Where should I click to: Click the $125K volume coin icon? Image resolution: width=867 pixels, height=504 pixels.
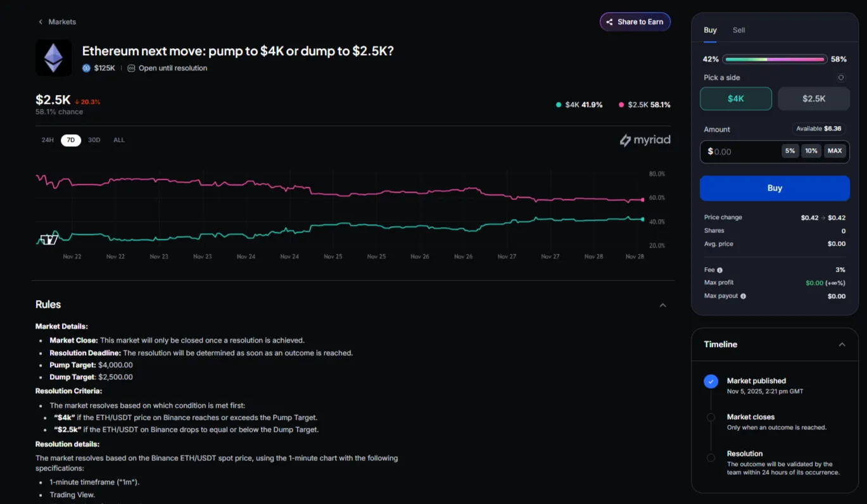coord(87,68)
